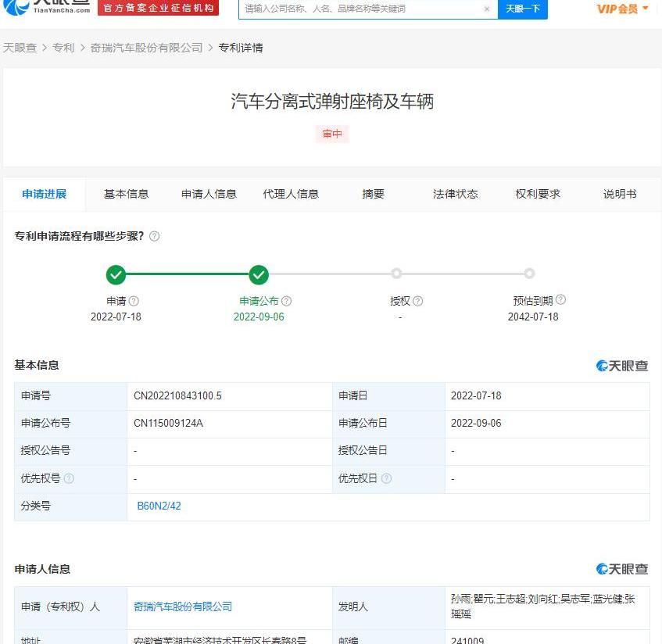The height and width of the screenshot is (644, 662).
Task: Select the 申请日 value 2022-07-18 in table
Action: click(x=476, y=395)
